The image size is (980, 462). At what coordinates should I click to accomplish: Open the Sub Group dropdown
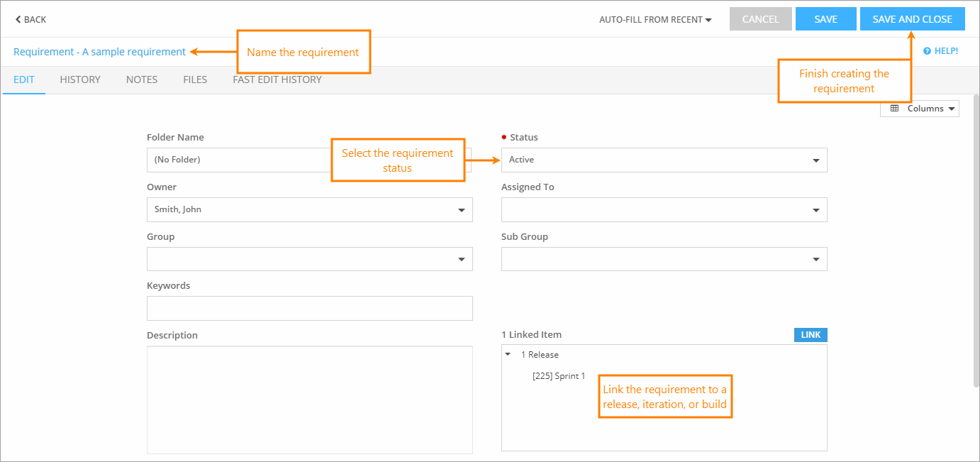tap(815, 259)
